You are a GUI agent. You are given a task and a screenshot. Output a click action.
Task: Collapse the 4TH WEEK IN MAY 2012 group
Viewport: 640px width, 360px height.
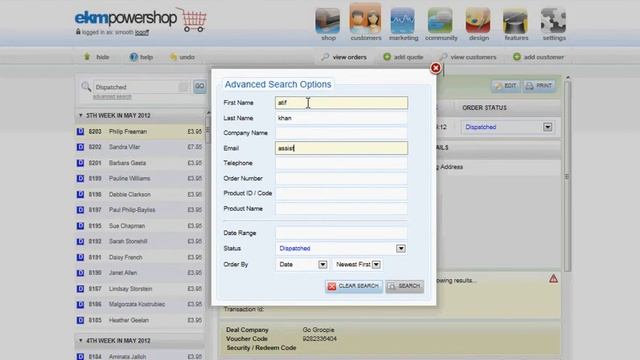tap(80, 340)
